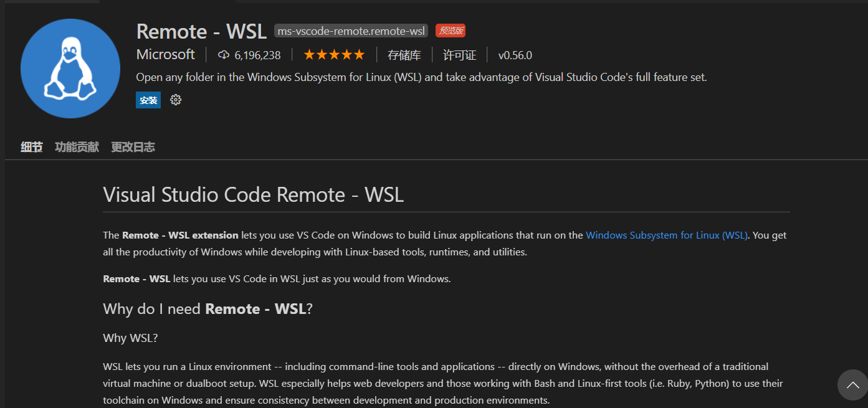
Task: Click the bold 'Remote - WSL extension' text
Action: pos(180,235)
